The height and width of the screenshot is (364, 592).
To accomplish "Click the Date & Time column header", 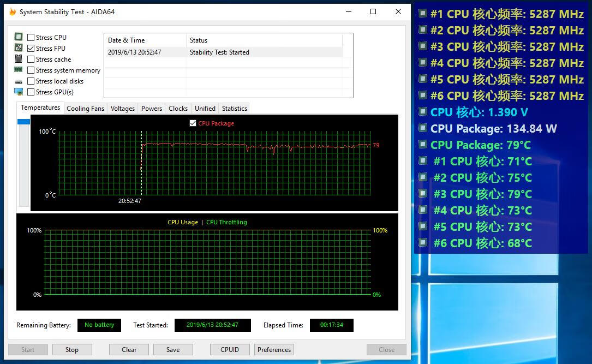I will tap(145, 40).
